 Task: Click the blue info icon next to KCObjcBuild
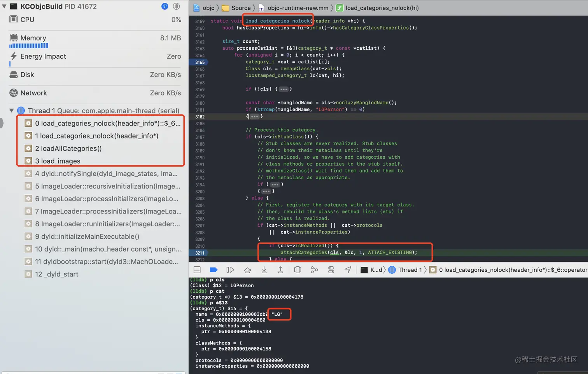tap(165, 6)
